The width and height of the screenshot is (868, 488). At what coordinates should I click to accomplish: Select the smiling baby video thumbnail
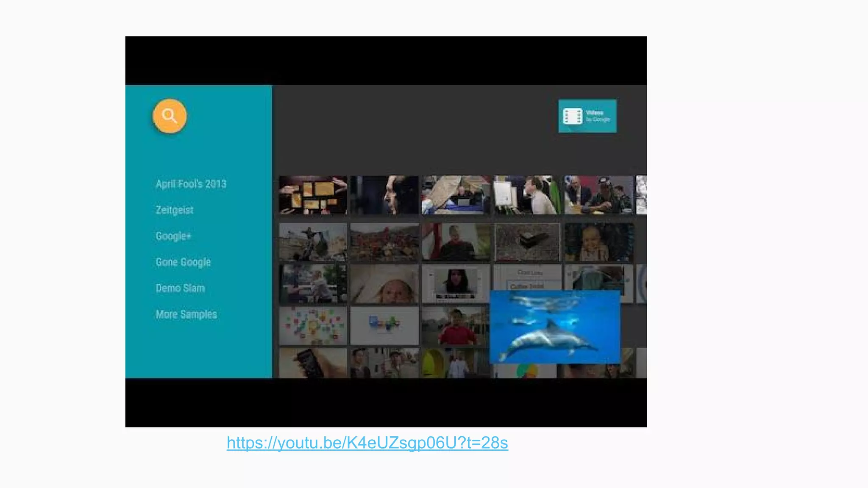point(598,242)
